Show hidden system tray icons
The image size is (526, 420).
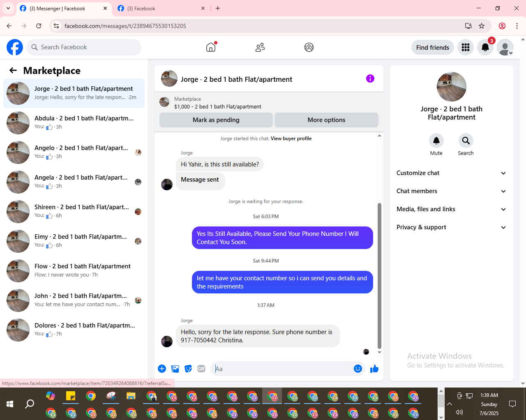450,404
